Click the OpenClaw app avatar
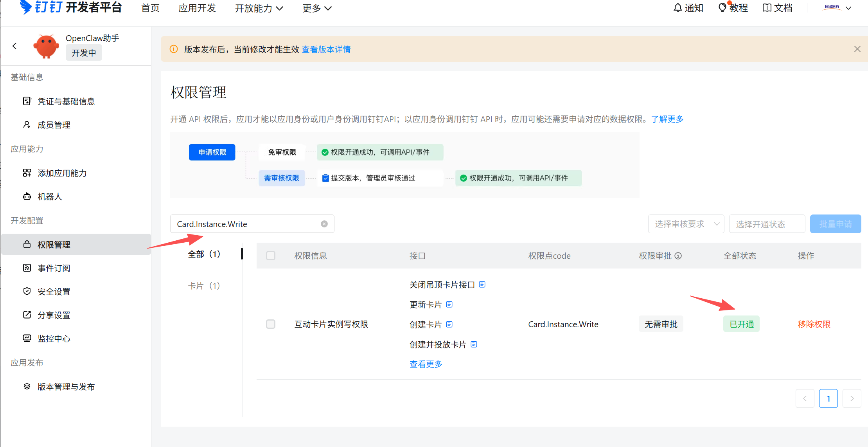Image resolution: width=868 pixels, height=447 pixels. pyautogui.click(x=46, y=46)
